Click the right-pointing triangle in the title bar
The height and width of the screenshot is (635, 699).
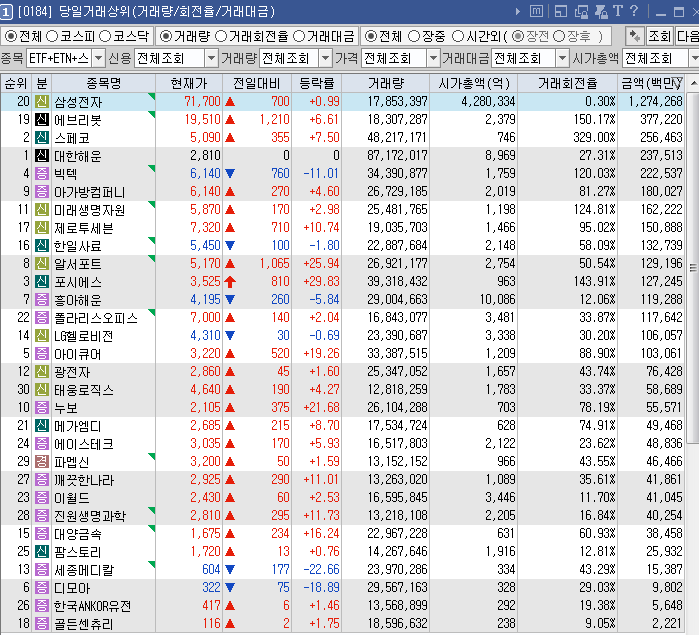pos(518,12)
